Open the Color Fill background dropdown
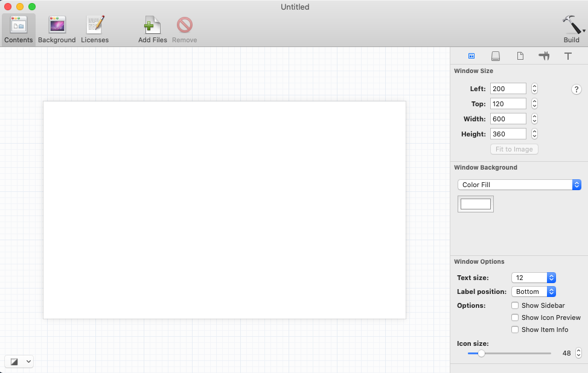Screen dimensions: 588x373 pyautogui.click(x=519, y=185)
